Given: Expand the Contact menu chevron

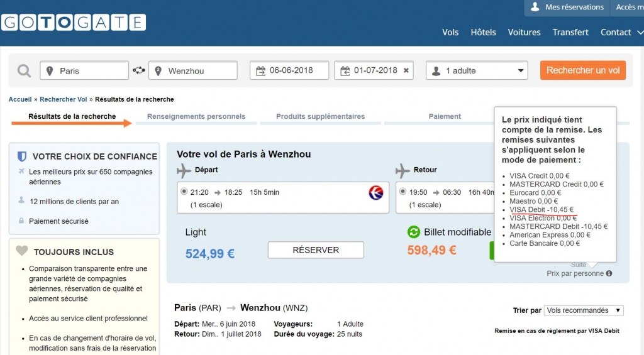Looking at the screenshot, I should click(640, 33).
